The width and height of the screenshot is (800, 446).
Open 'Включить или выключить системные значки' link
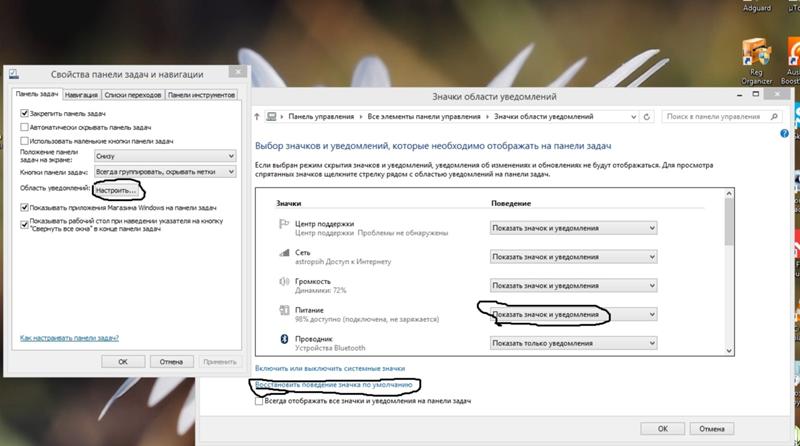point(330,368)
